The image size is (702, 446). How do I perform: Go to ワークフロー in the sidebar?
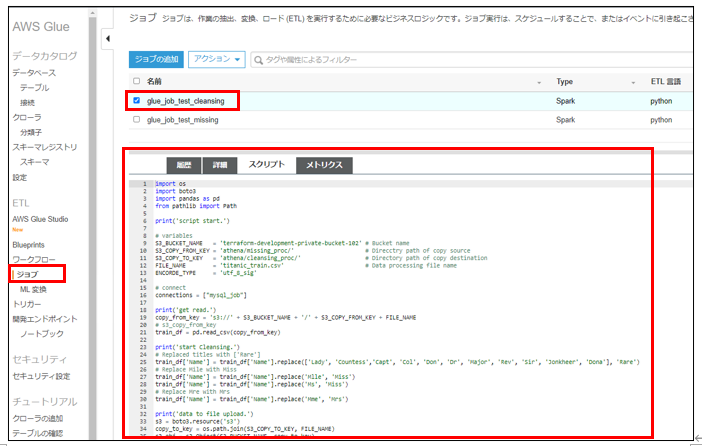click(x=34, y=259)
